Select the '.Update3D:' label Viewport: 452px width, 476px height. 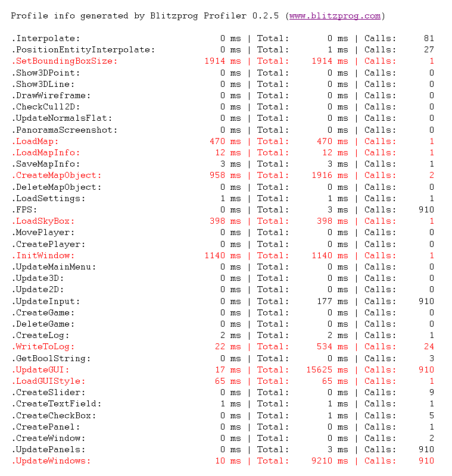pyautogui.click(x=38, y=278)
